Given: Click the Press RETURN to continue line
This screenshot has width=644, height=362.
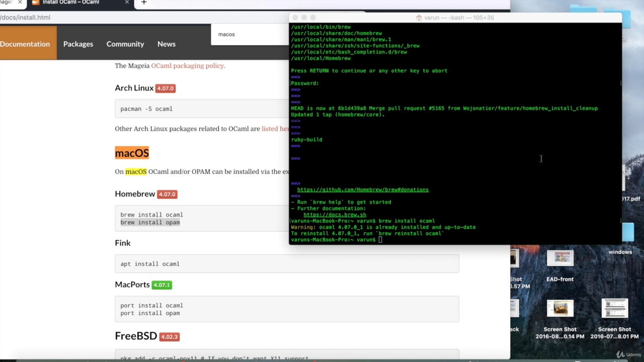Looking at the screenshot, I should [x=369, y=71].
